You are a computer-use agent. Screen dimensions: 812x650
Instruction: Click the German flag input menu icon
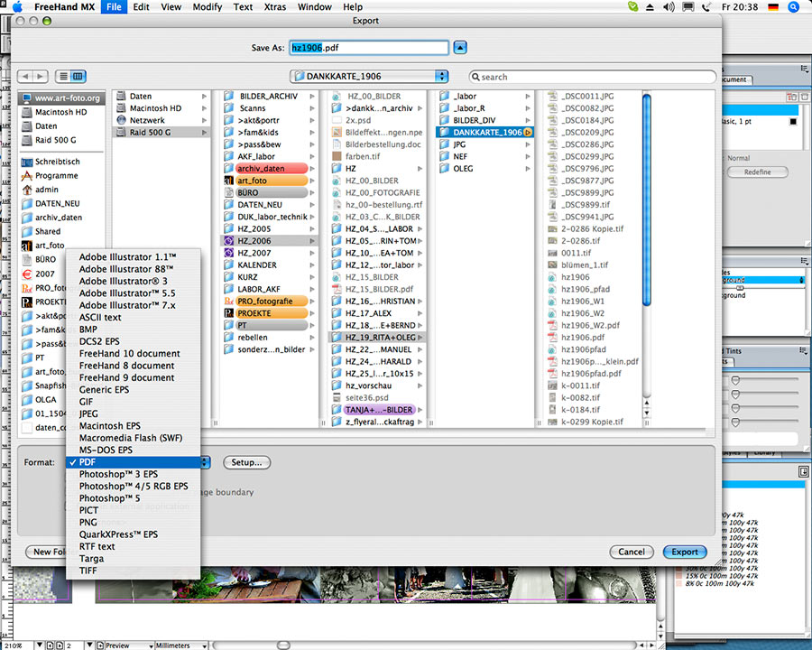[773, 6]
